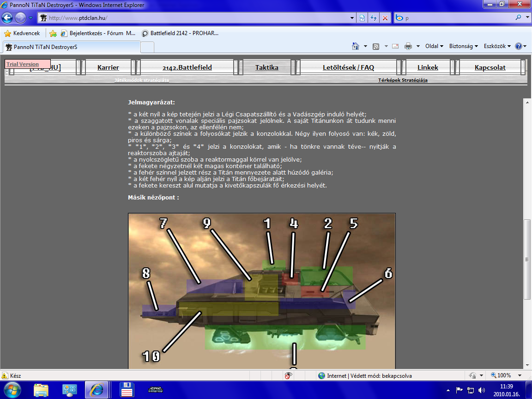Click the network tray icon
The width and height of the screenshot is (532, 399).
[471, 390]
